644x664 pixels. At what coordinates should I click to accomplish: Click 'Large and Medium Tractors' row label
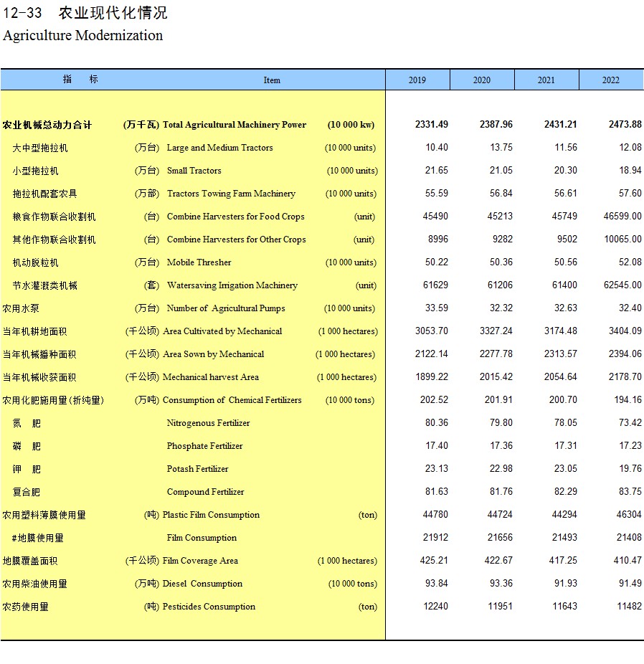click(219, 148)
